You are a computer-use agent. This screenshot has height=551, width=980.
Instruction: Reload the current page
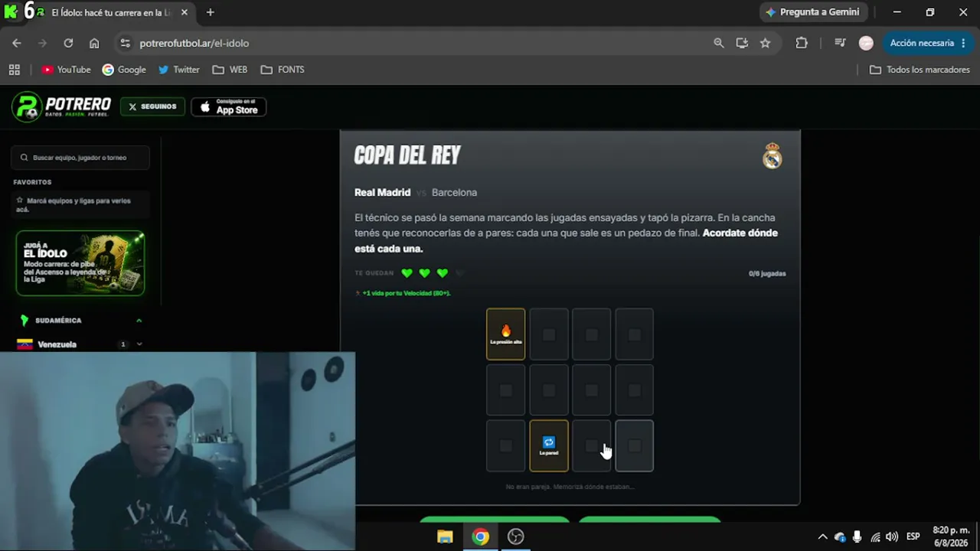[x=68, y=43]
